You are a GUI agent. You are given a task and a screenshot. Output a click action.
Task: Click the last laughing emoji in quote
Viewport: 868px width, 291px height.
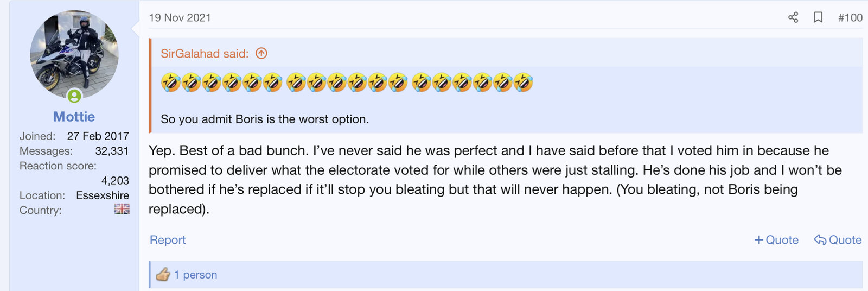coord(523,83)
